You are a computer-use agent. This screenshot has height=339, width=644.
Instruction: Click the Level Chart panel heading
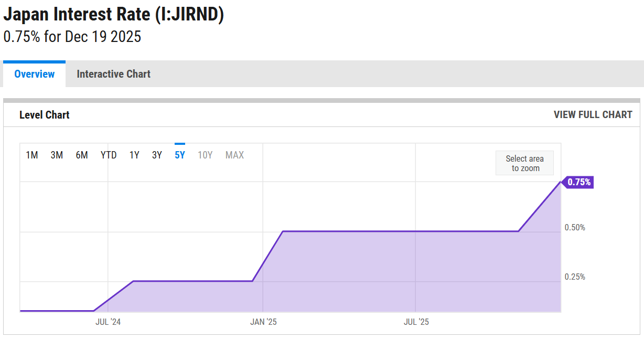[45, 115]
